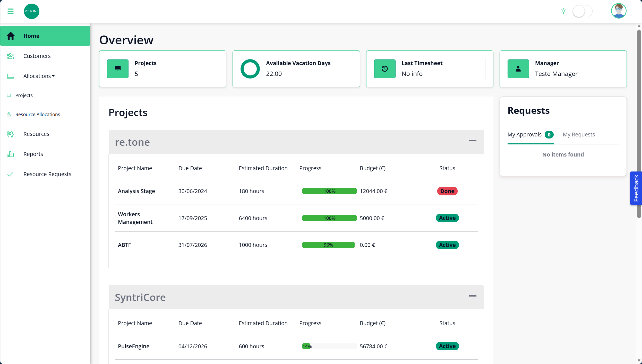Click the ABTF project name
This screenshot has height=364, width=642.
tap(124, 245)
